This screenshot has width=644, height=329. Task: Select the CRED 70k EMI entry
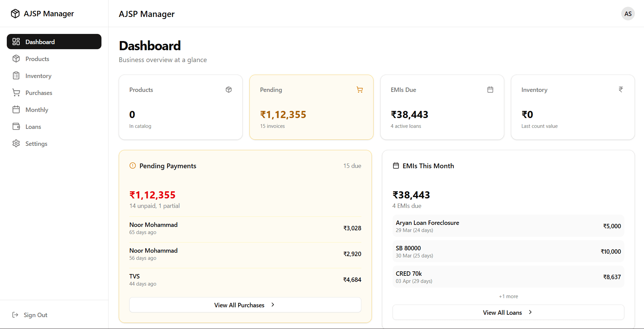(x=508, y=277)
